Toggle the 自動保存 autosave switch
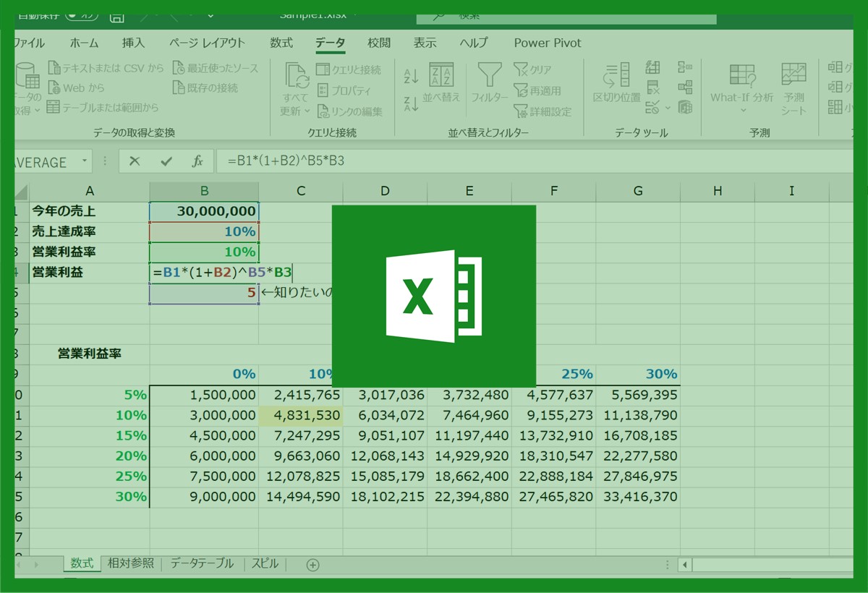Screen dimensions: 868x593 point(82,16)
